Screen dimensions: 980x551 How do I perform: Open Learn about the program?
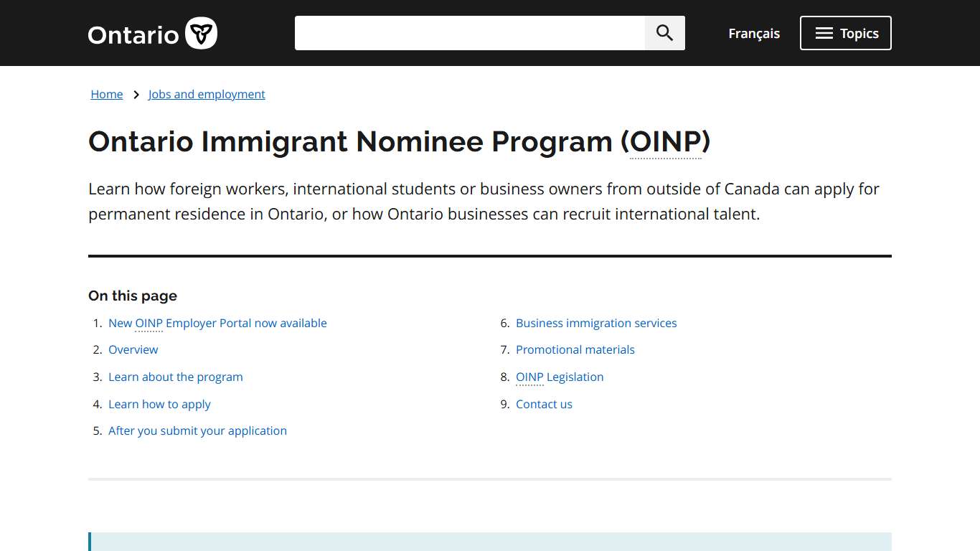(175, 377)
